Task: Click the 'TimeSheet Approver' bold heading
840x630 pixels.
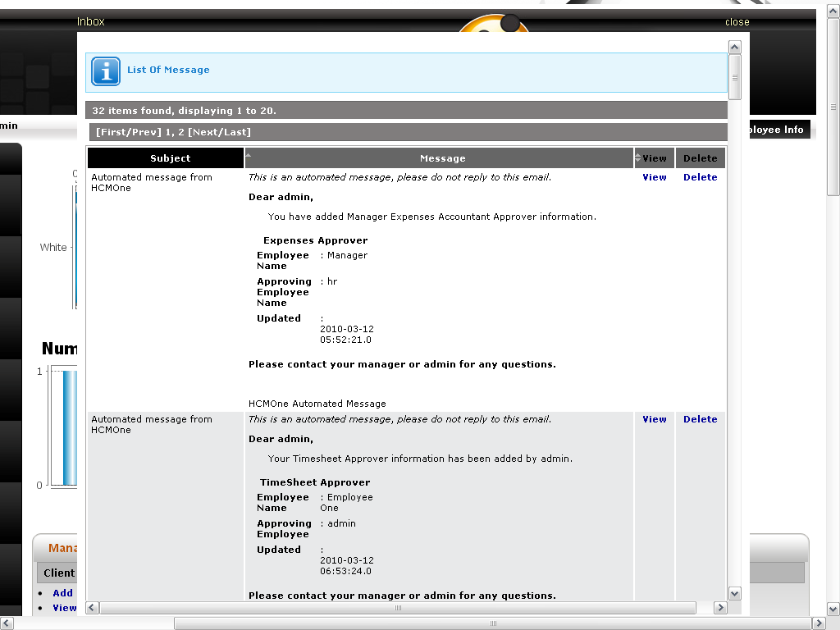Action: pyautogui.click(x=315, y=482)
